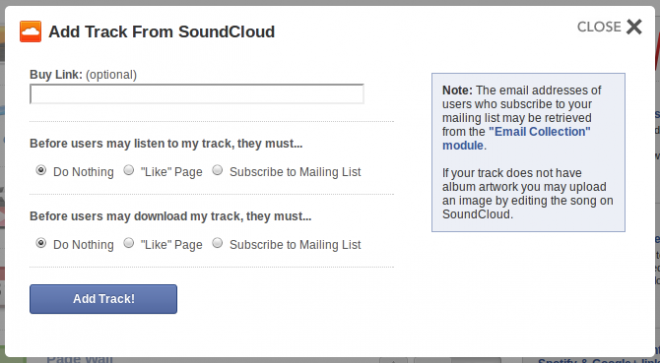Click the heading about downloading my track
The height and width of the screenshot is (363, 660).
click(170, 216)
